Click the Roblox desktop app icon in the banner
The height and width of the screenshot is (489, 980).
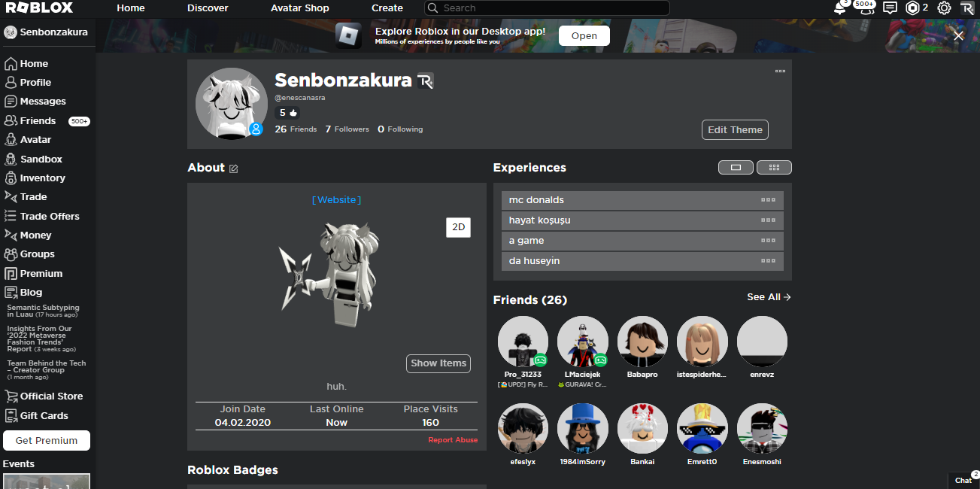[348, 35]
